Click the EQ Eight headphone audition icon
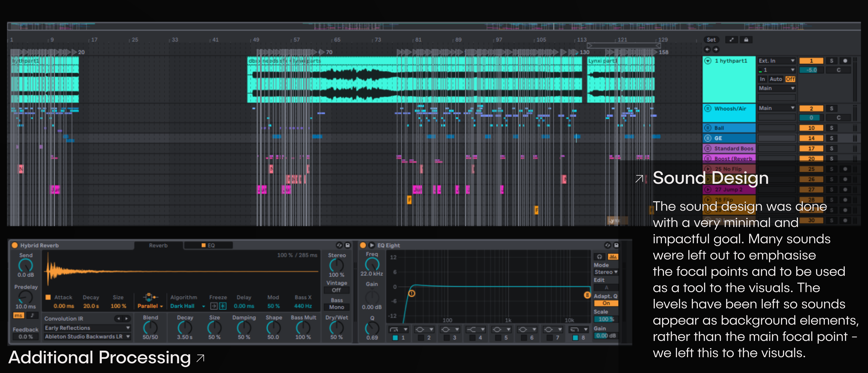The height and width of the screenshot is (373, 868). click(599, 257)
